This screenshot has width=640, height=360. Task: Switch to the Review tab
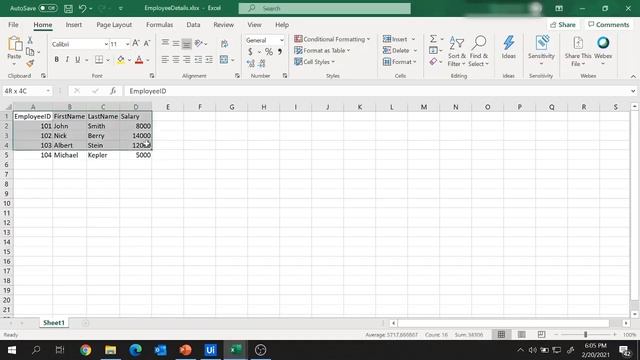tap(223, 25)
